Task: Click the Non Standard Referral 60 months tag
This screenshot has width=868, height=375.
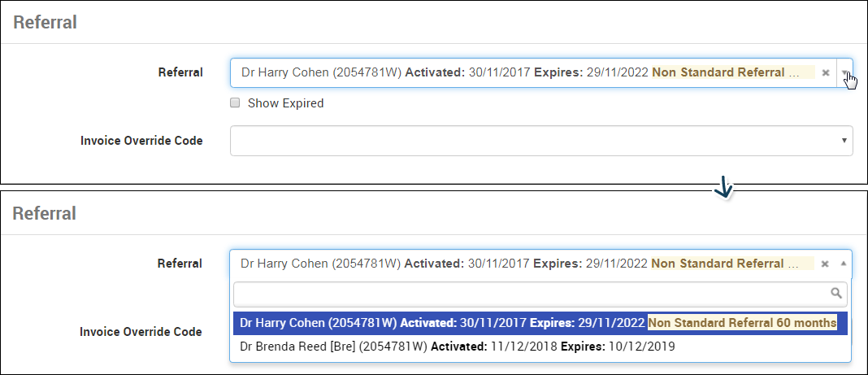Action: (x=742, y=322)
